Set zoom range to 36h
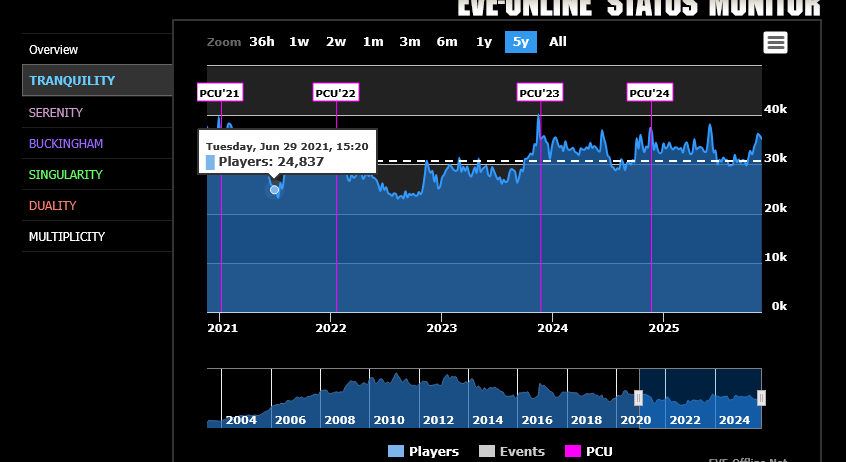 tap(262, 42)
